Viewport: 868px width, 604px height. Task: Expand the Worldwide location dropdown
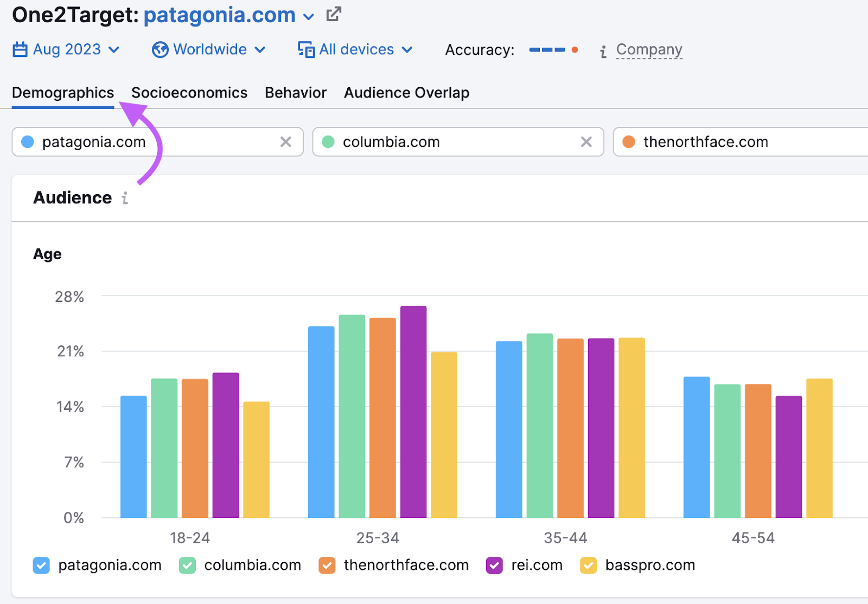click(x=259, y=49)
